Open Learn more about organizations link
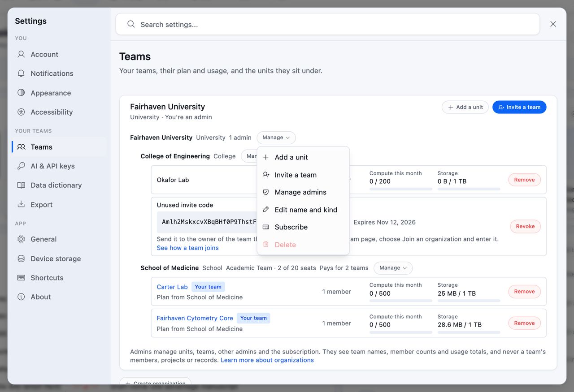This screenshot has height=392, width=574. (267, 360)
